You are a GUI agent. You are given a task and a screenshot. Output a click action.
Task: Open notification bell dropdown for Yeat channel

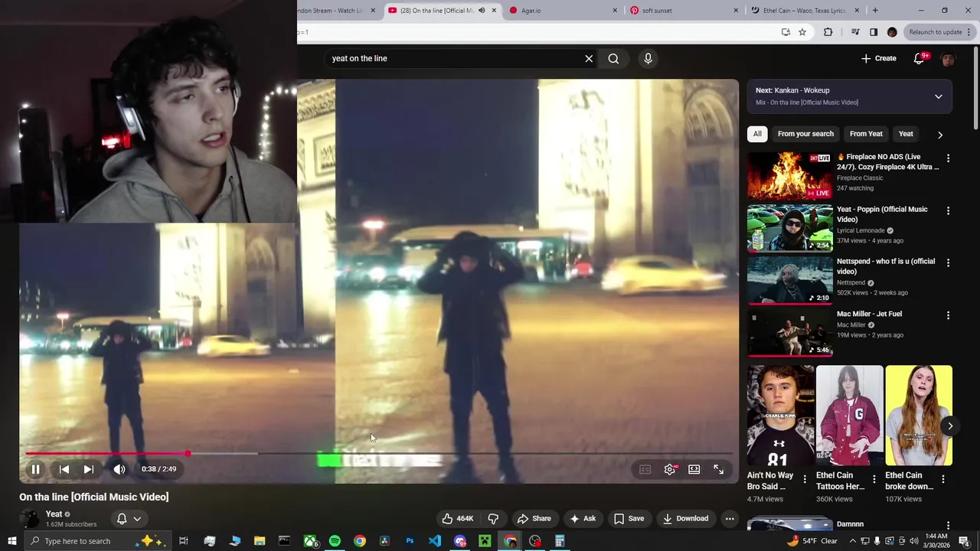click(x=129, y=519)
